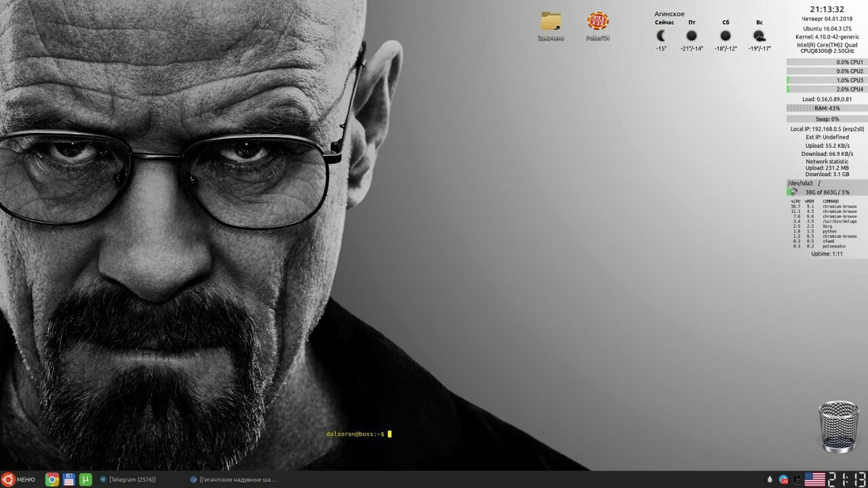Click the Агинское weather location label
The image size is (868, 488).
pyautogui.click(x=669, y=14)
